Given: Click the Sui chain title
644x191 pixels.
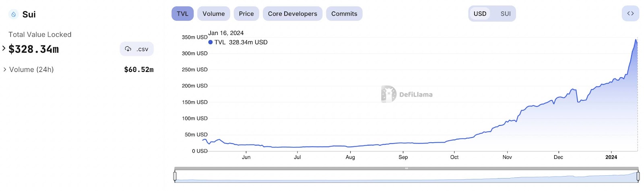Looking at the screenshot, I should (29, 14).
